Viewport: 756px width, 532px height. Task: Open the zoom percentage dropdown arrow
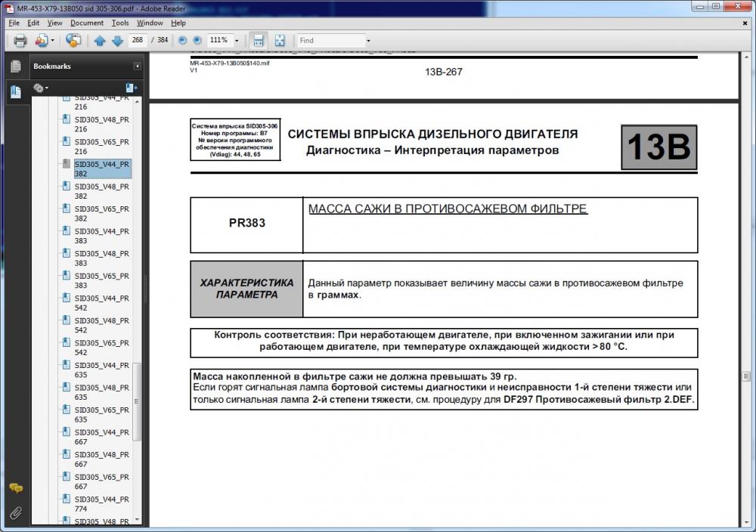tap(236, 41)
